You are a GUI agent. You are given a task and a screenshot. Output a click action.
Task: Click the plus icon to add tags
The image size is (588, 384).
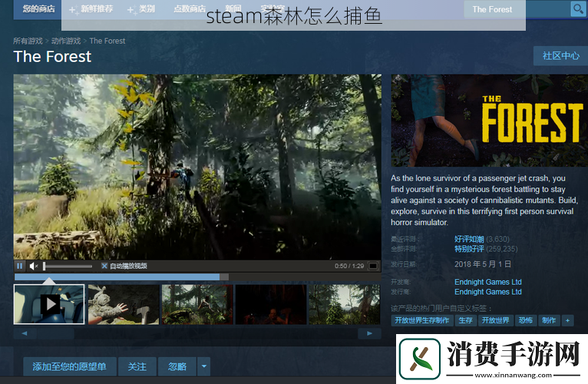click(x=567, y=320)
